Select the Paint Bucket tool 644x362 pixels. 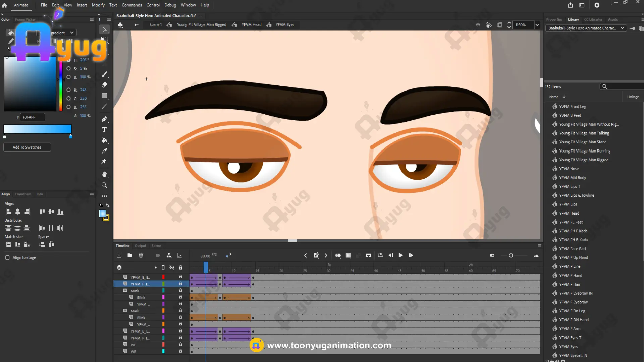click(104, 140)
